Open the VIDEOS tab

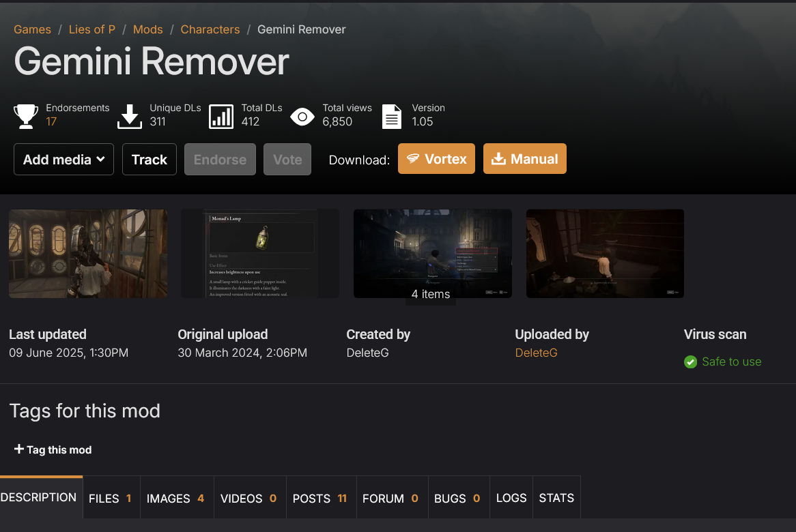click(250, 498)
